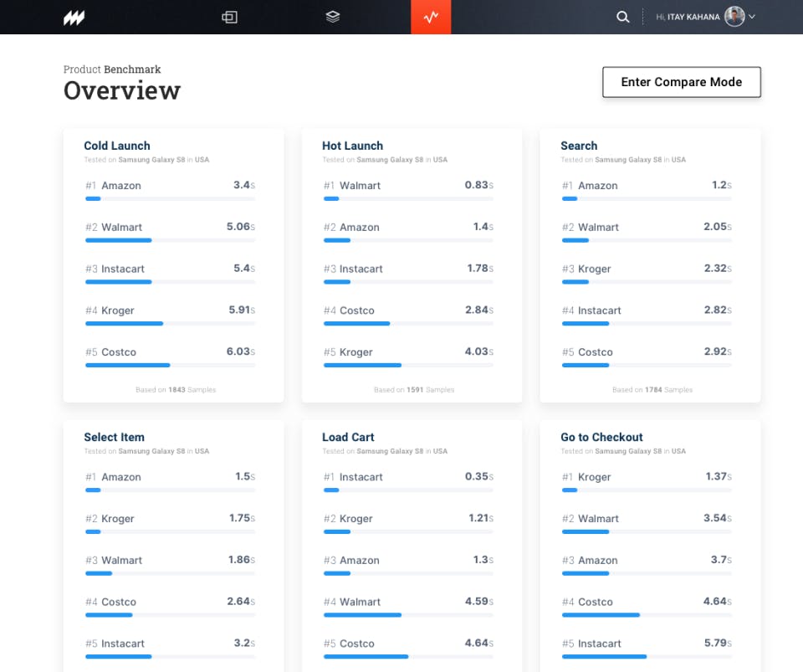The width and height of the screenshot is (803, 672).
Task: Select the Search benchmark card title
Action: (579, 146)
